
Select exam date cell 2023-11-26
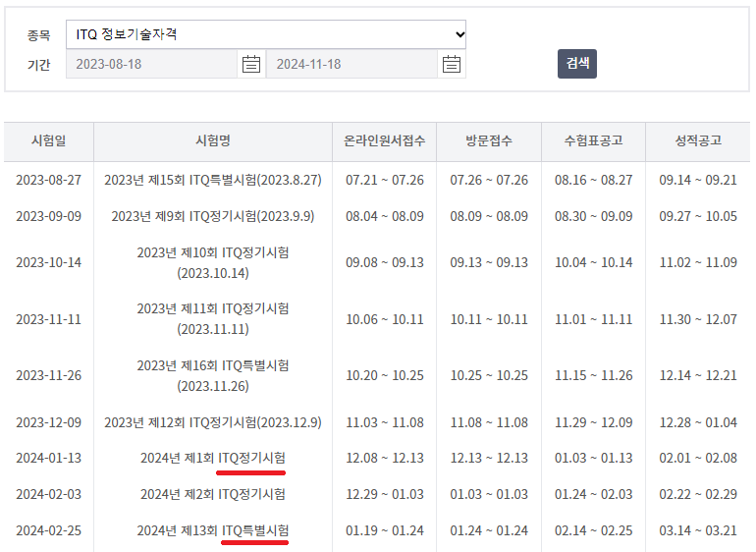[x=49, y=375]
